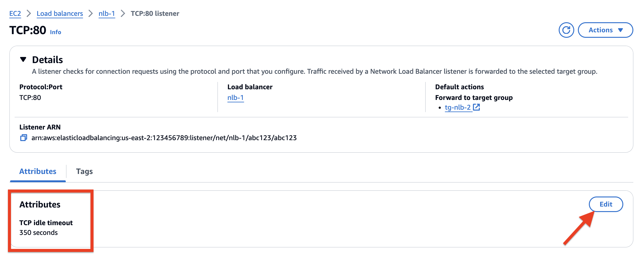Copy the Listener ARN with copy icon
Screen dimensions: 644x262
23,138
